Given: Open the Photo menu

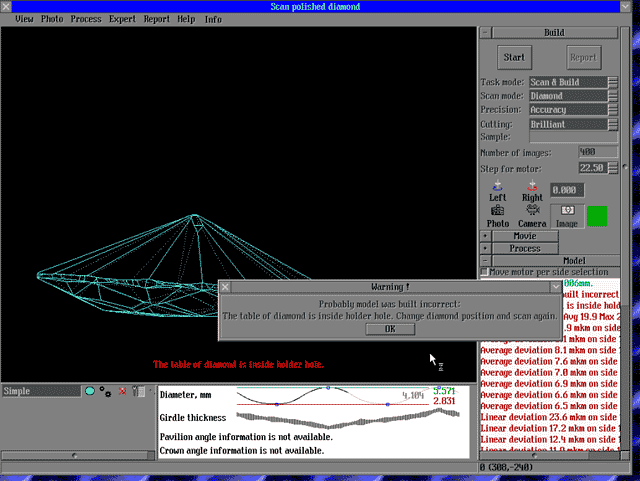Looking at the screenshot, I should click(x=51, y=19).
